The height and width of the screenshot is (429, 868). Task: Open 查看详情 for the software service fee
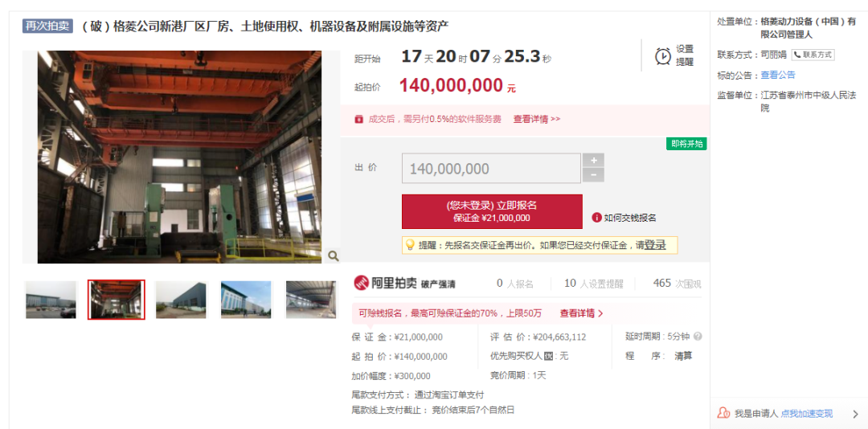pos(536,119)
